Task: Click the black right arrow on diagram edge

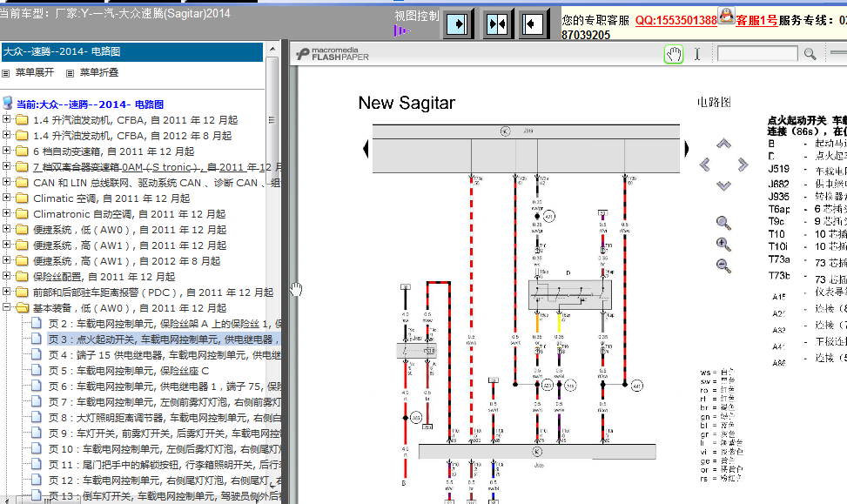Action: point(687,149)
